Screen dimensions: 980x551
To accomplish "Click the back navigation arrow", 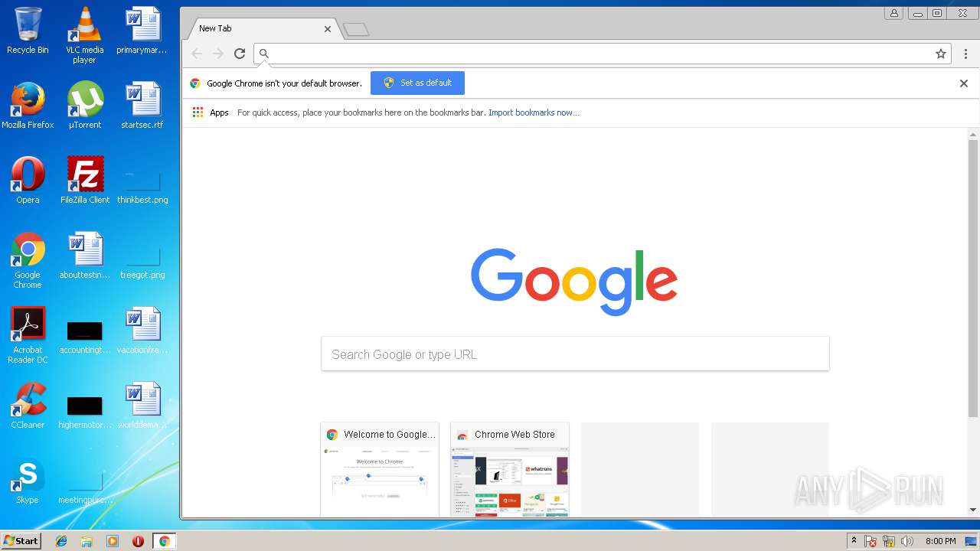I will tap(197, 54).
